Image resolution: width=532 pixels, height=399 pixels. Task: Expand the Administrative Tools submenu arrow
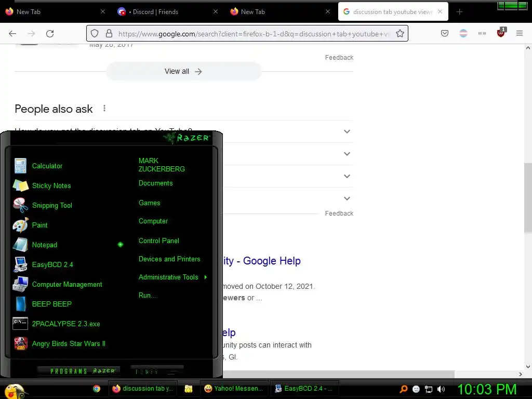206,277
